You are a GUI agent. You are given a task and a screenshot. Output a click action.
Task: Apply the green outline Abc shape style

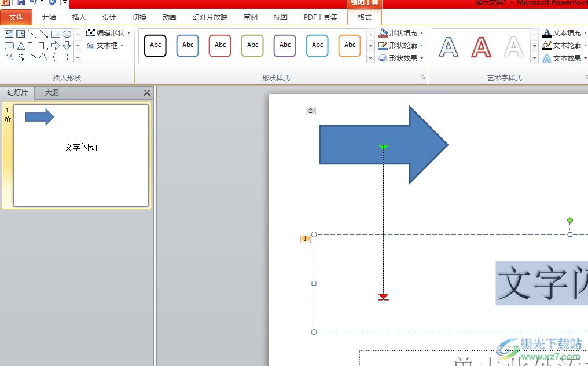[252, 45]
